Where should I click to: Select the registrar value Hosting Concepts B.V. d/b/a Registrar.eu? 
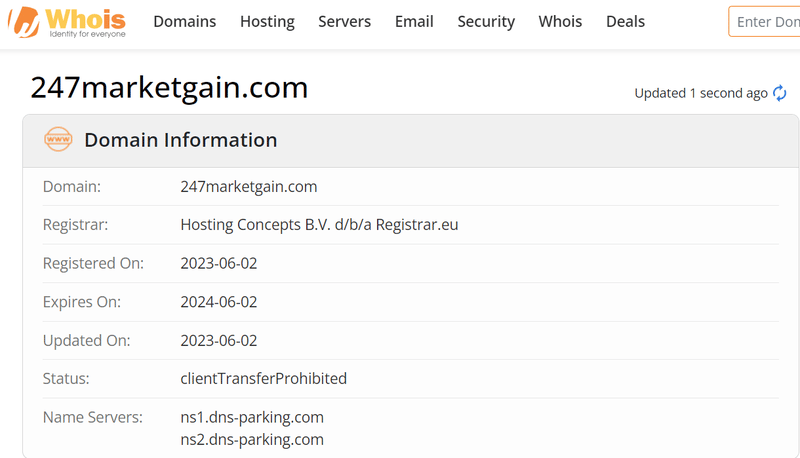319,225
